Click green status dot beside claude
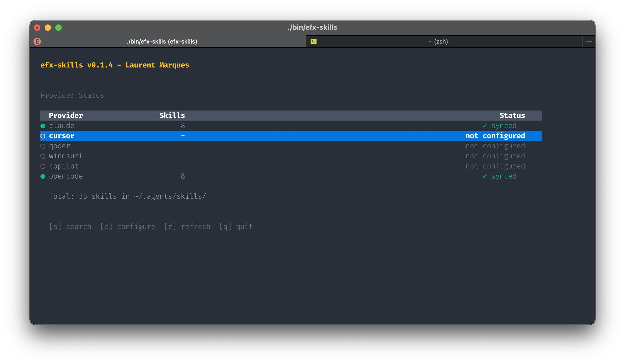625x364 pixels. point(43,126)
